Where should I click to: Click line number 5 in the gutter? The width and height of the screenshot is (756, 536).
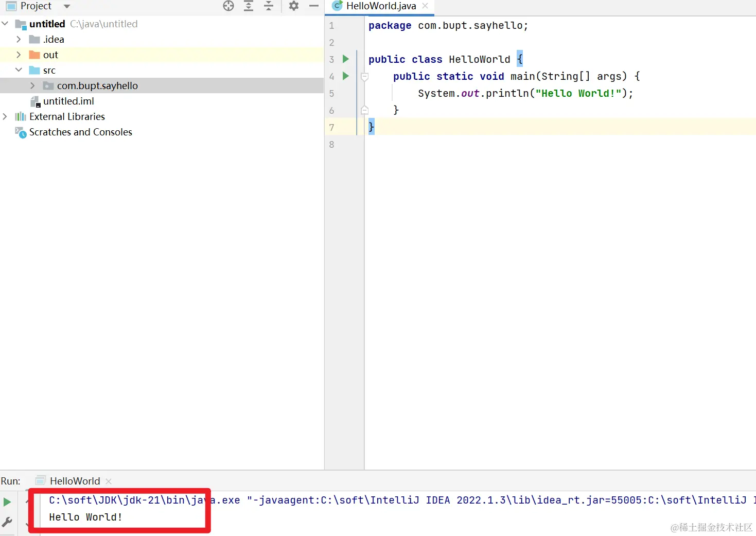(332, 94)
